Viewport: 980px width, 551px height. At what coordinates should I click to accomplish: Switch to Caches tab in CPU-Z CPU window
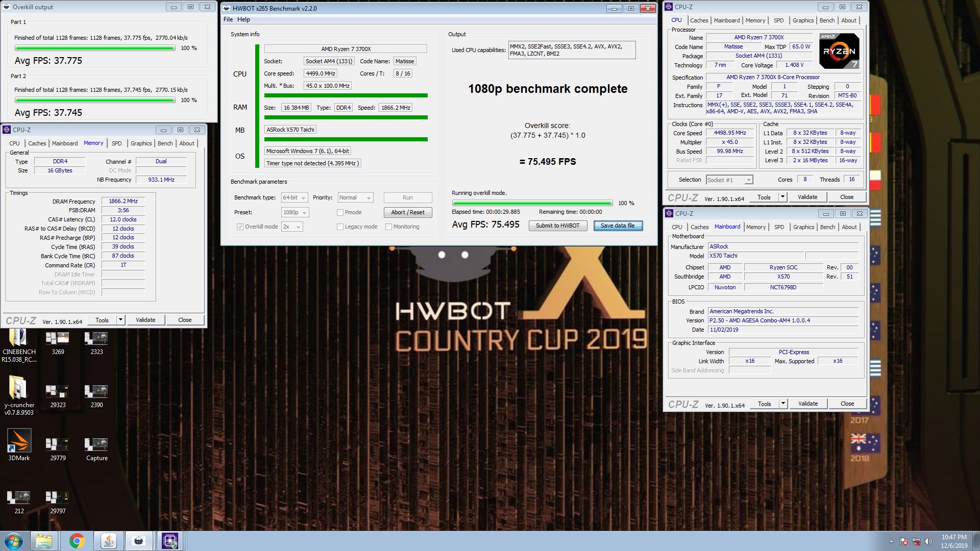(699, 20)
